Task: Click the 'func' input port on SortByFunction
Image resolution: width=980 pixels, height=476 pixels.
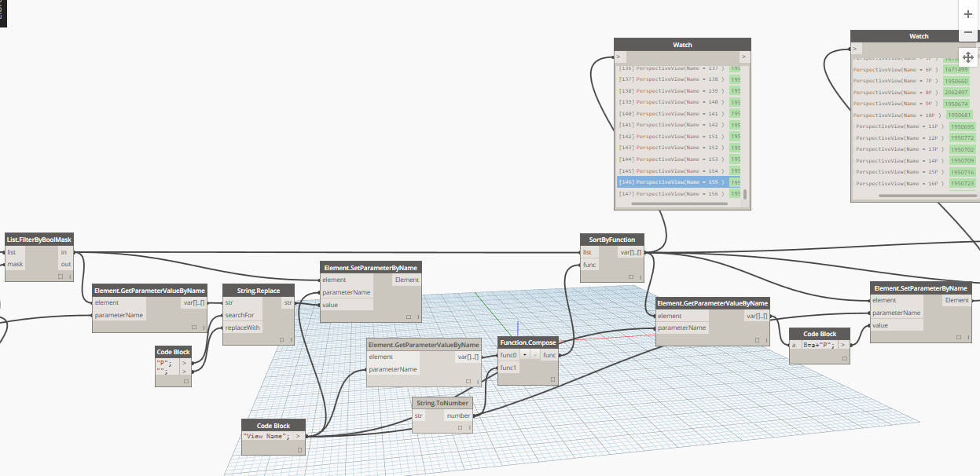Action: (589, 265)
